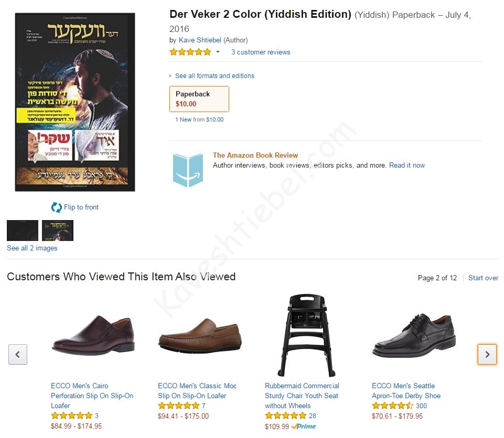Click the ECCO Seattle Derby shoe image
This screenshot has height=438, width=504.
(414, 335)
